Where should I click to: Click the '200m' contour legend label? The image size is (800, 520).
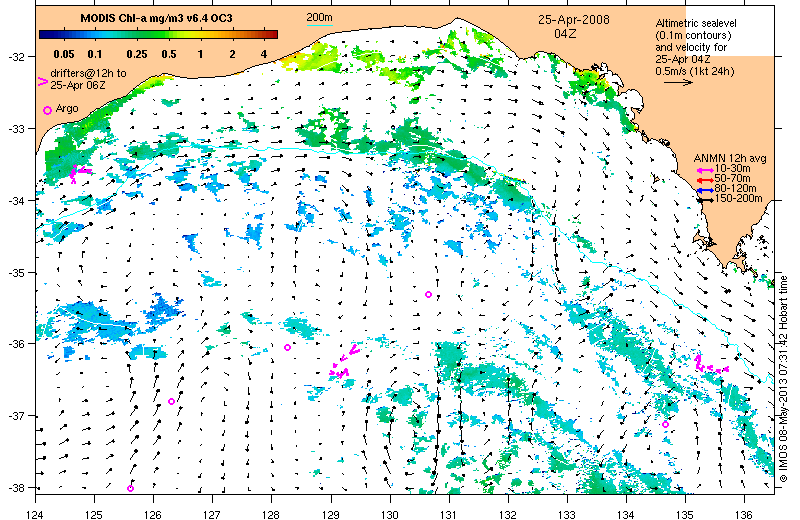click(319, 18)
